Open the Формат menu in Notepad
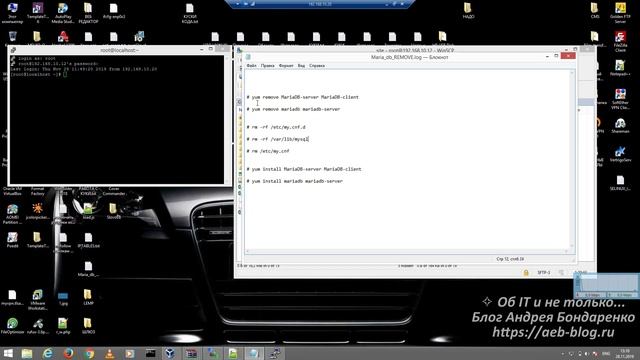The image size is (640, 360). (x=286, y=65)
